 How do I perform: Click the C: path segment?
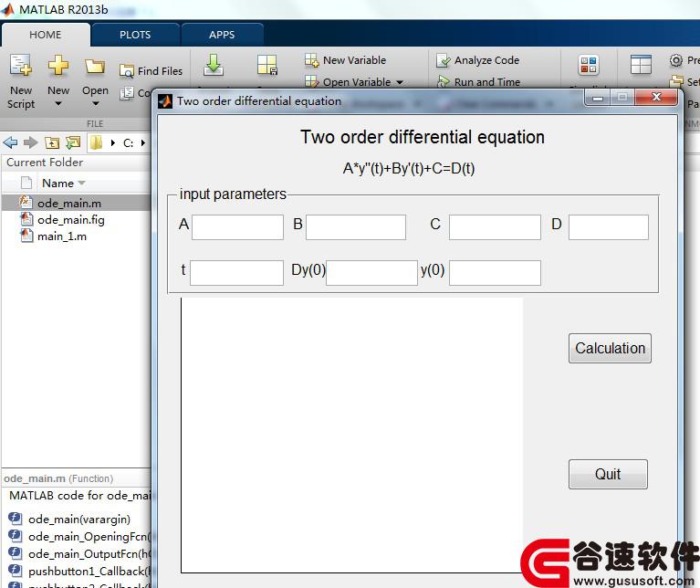tap(128, 142)
